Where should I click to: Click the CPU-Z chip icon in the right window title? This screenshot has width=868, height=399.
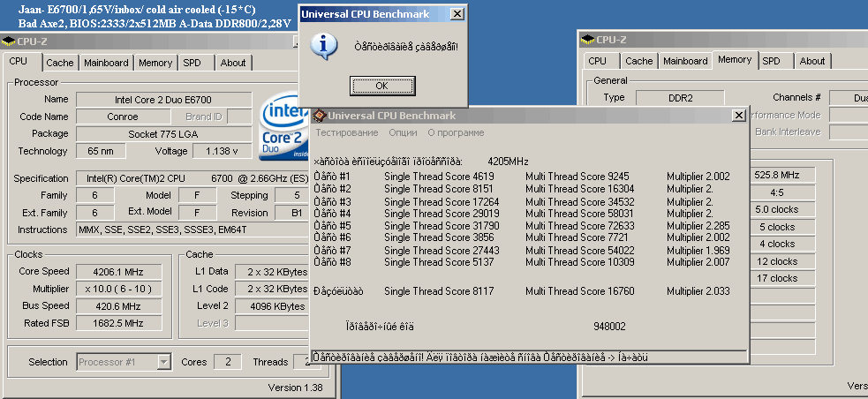(587, 40)
